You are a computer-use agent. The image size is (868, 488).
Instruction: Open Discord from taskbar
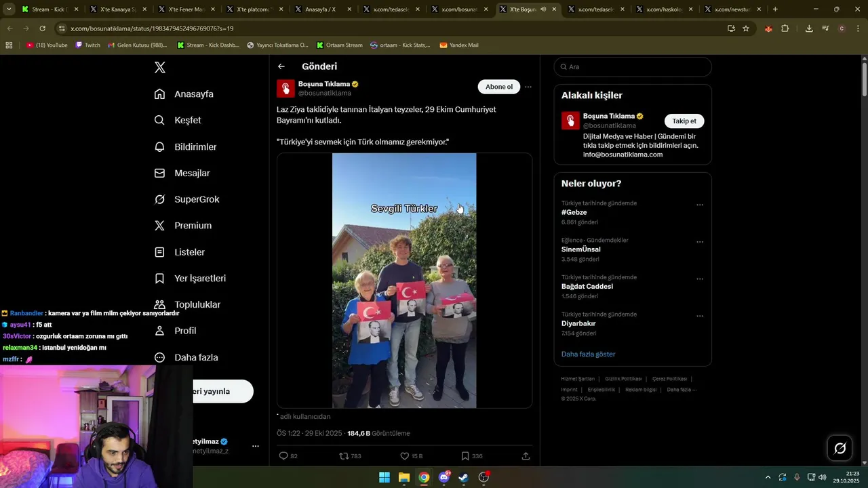pos(444,477)
